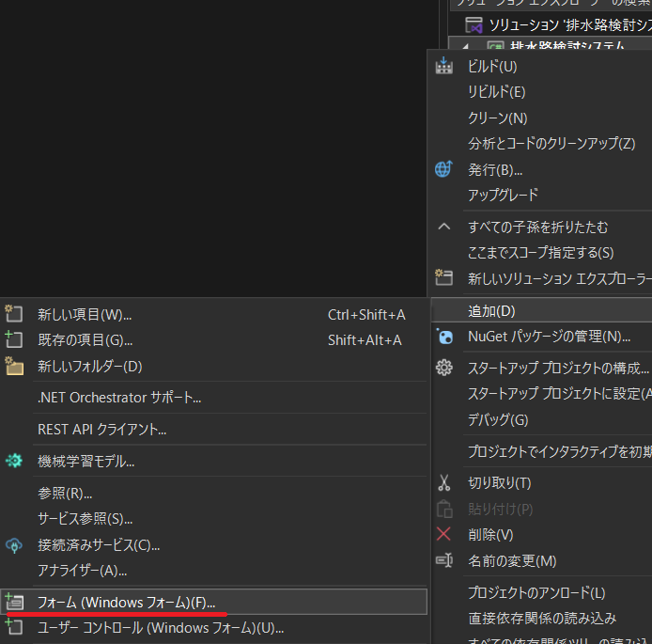Click the NuGet package manager icon
The image size is (652, 644).
445,337
